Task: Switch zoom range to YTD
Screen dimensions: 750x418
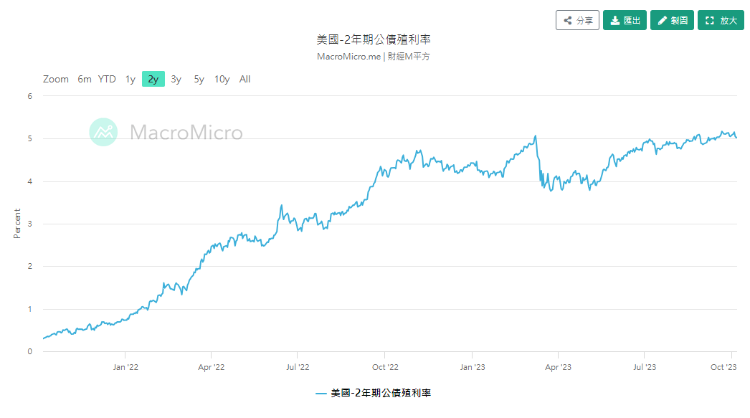Action: pos(107,79)
